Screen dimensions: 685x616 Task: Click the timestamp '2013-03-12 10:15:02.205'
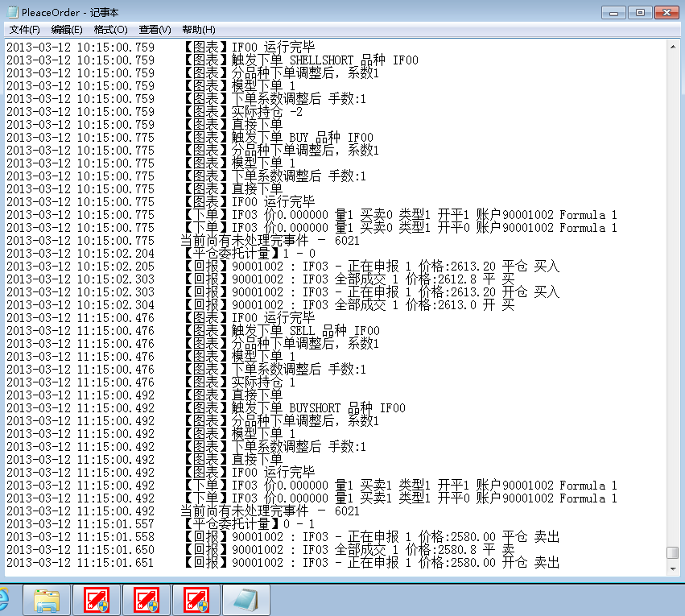click(80, 266)
